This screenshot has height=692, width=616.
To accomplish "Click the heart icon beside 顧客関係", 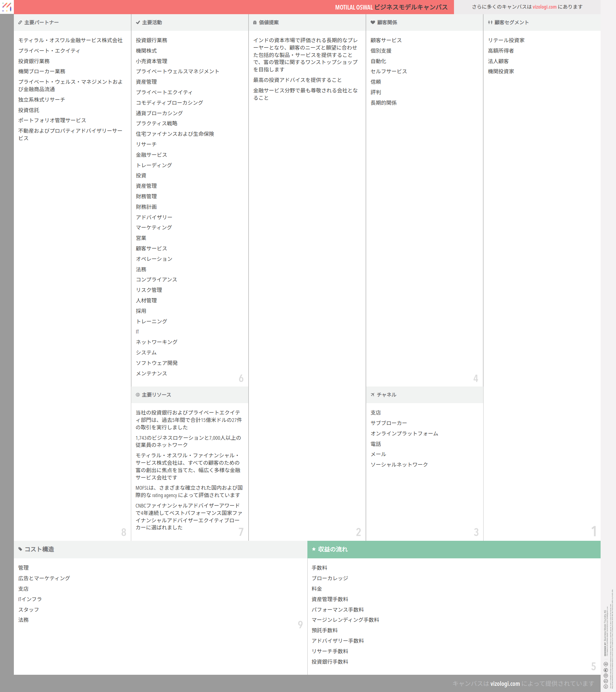I will (372, 23).
